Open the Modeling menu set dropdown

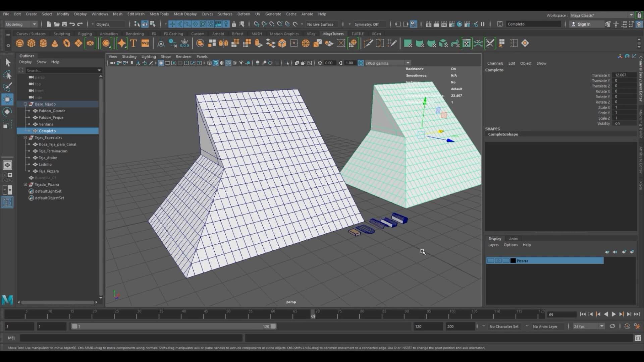point(21,24)
